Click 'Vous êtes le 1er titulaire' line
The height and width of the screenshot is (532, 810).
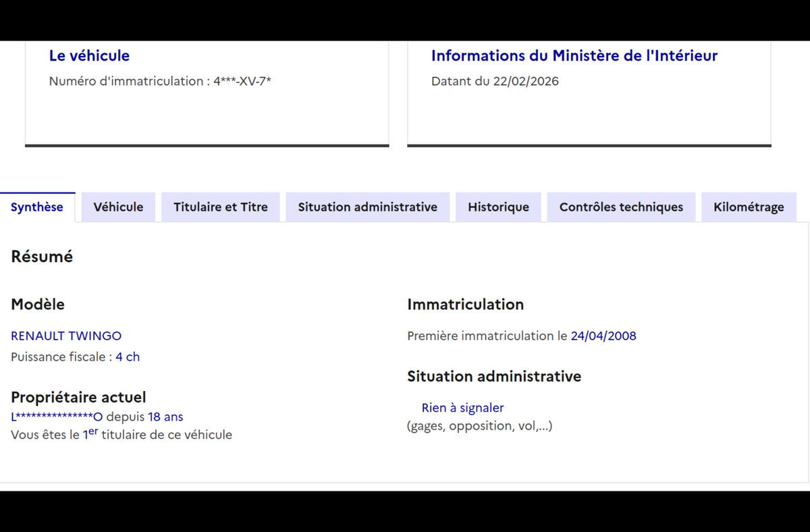pos(122,434)
